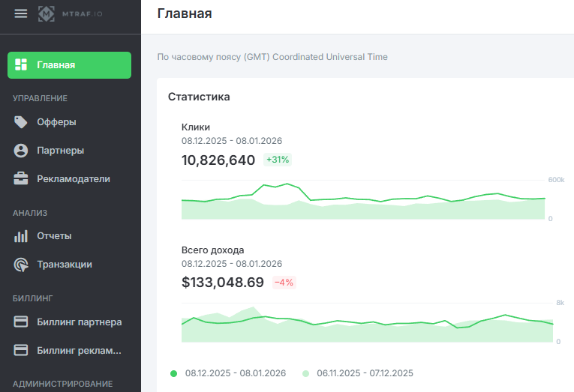Click the +31% clicks change badge
Screen dimensions: 574x392
click(x=278, y=160)
